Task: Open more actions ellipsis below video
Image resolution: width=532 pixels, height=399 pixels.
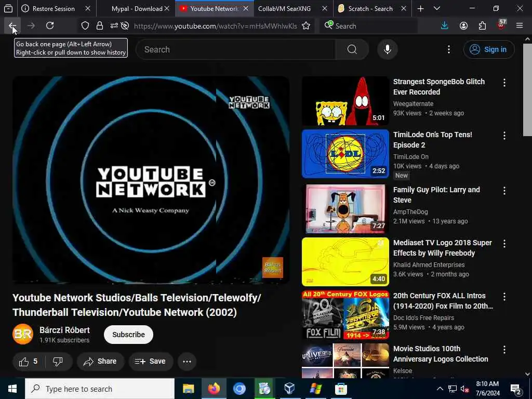Action: pyautogui.click(x=187, y=362)
